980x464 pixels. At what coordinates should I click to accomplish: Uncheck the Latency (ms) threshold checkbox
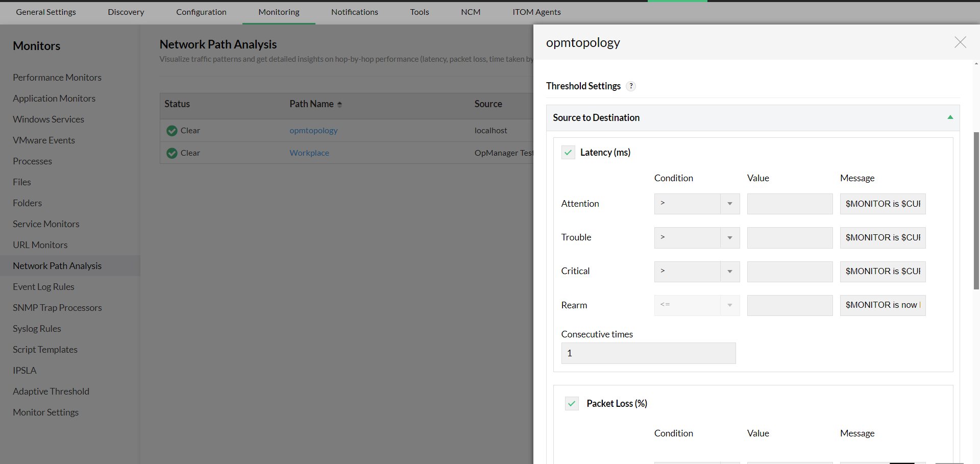point(568,152)
